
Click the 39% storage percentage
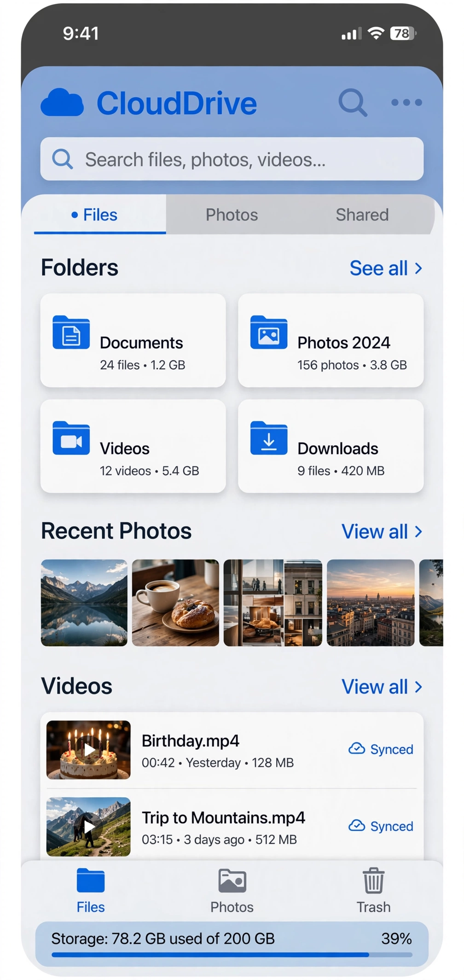(x=396, y=939)
